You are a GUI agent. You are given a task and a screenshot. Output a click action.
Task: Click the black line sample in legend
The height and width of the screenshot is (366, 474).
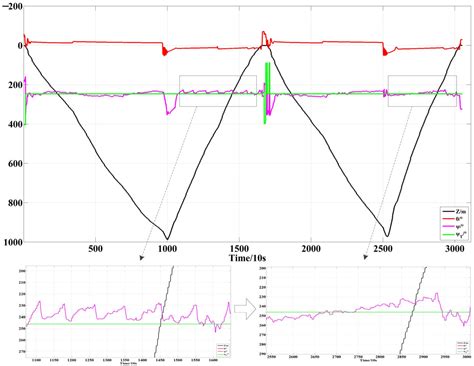point(448,211)
